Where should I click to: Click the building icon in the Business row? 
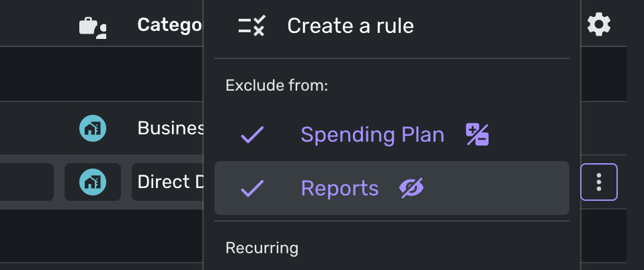[x=92, y=128]
